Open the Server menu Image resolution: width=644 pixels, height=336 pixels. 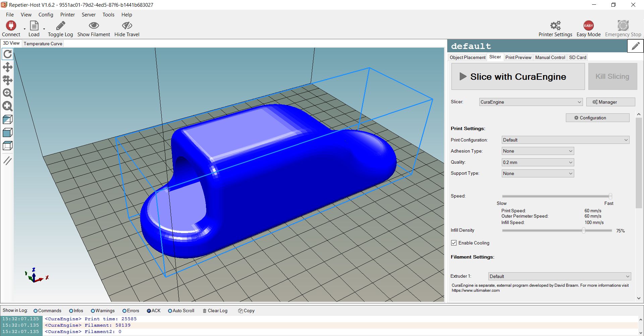(x=89, y=14)
